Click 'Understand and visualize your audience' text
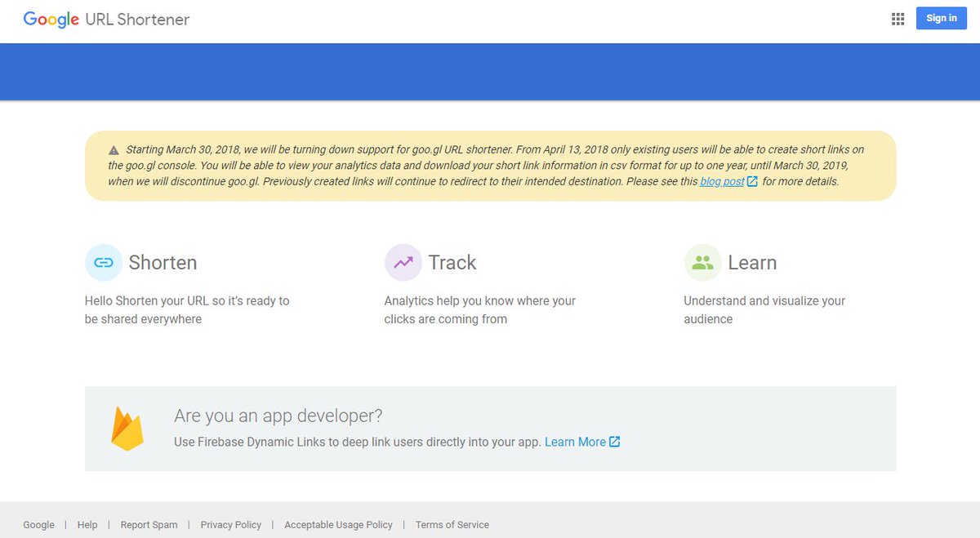980x538 pixels. click(x=764, y=310)
